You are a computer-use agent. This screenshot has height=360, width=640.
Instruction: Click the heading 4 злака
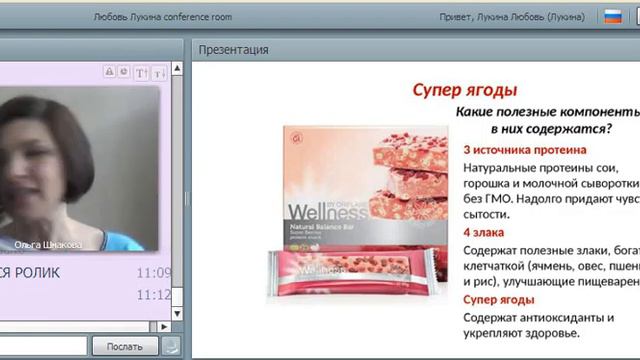(484, 232)
